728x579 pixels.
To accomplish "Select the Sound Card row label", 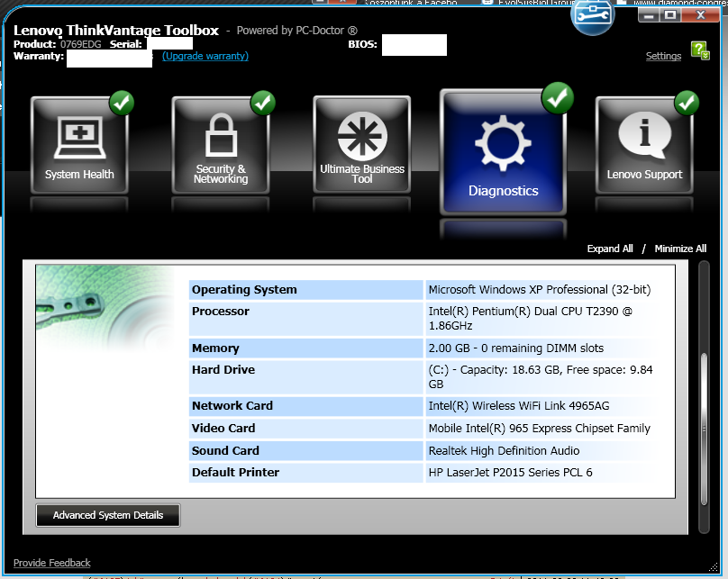I will [x=305, y=450].
